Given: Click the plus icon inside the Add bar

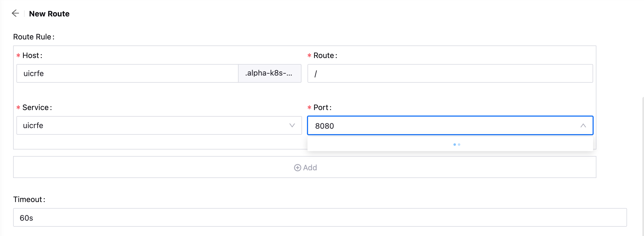Looking at the screenshot, I should (297, 167).
